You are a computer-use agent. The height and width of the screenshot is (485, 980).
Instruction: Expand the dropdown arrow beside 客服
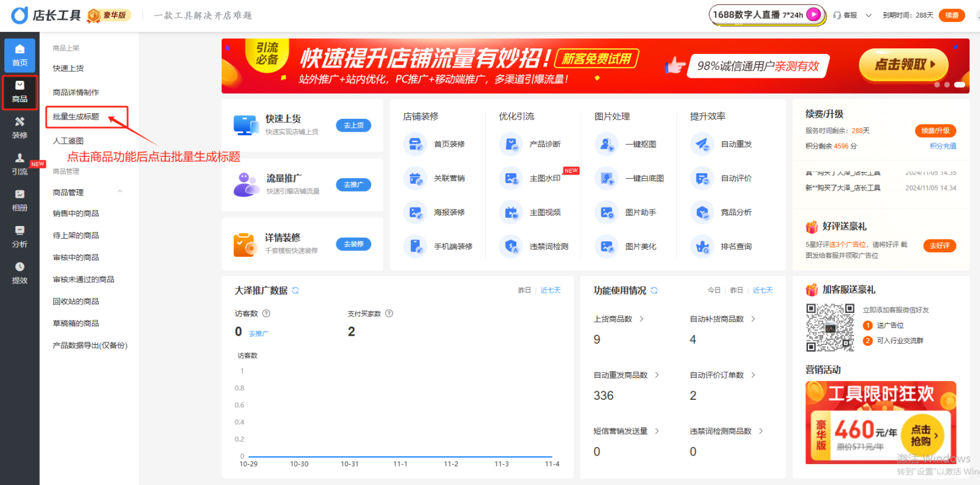(869, 15)
